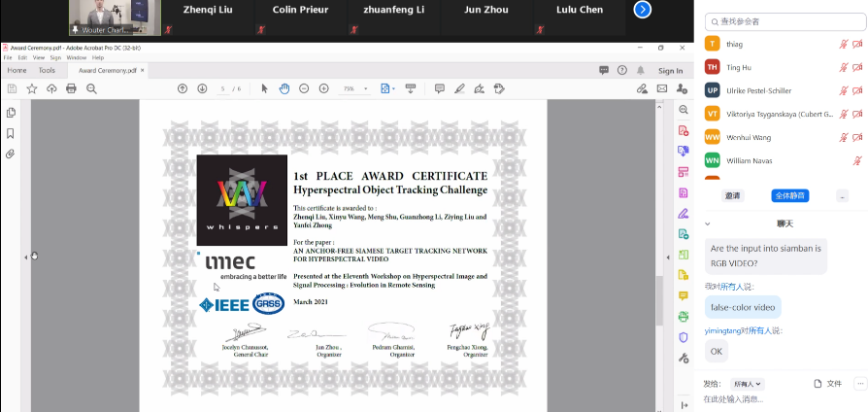
Task: Open the 75% zoom level dropdown
Action: pyautogui.click(x=352, y=88)
